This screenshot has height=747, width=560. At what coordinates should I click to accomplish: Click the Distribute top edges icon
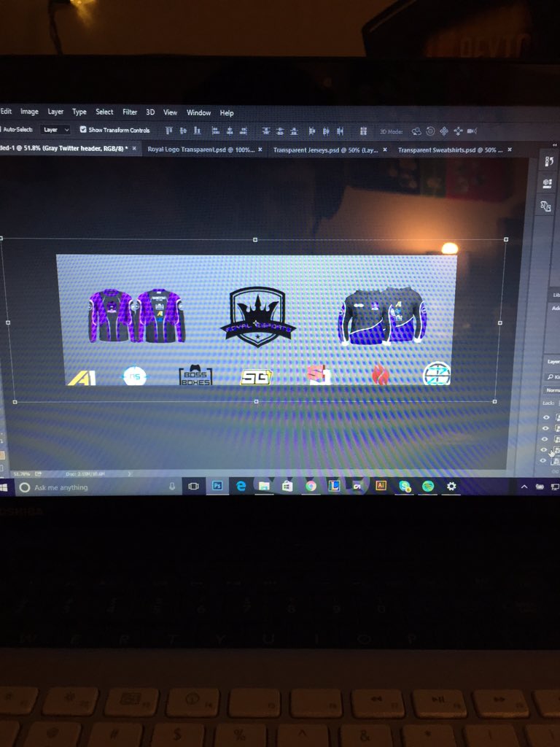pos(266,131)
